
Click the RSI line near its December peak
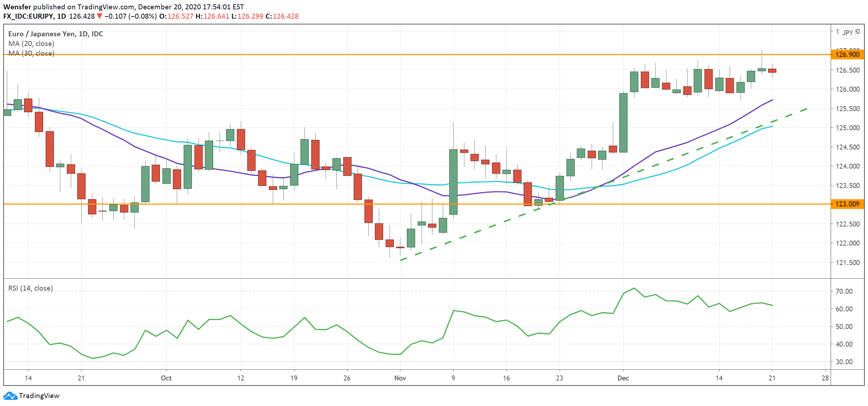634,288
